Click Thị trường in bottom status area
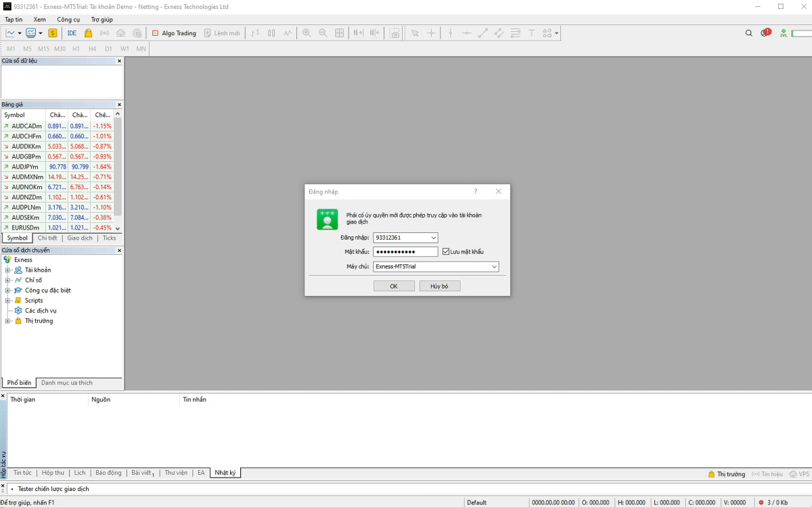Viewport: 812px width, 508px height. [727, 474]
